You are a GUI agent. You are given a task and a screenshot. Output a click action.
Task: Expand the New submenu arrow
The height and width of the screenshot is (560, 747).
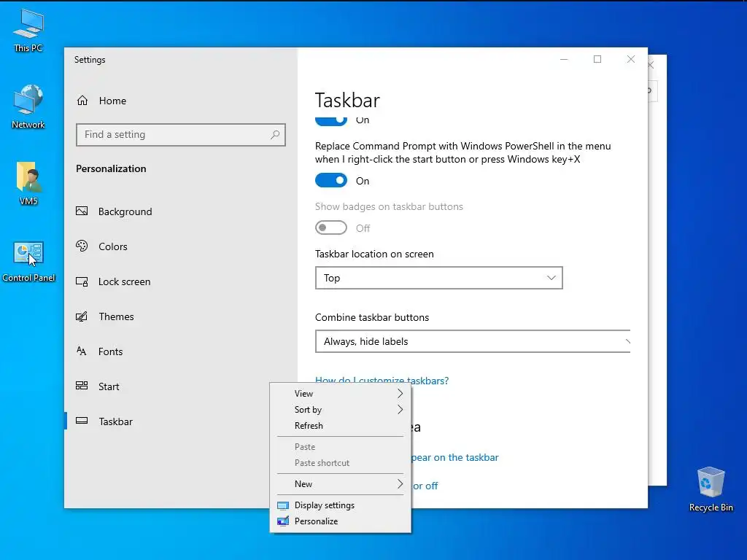pyautogui.click(x=400, y=484)
